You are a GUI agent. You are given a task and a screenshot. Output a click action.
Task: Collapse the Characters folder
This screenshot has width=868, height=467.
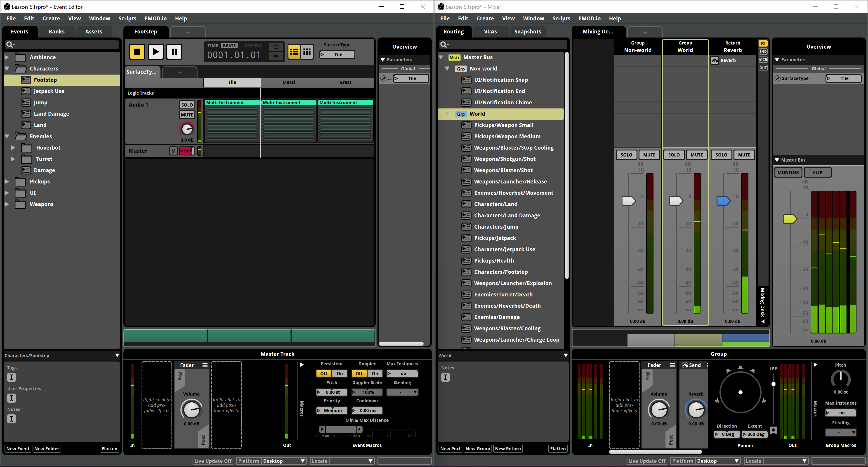coord(7,69)
